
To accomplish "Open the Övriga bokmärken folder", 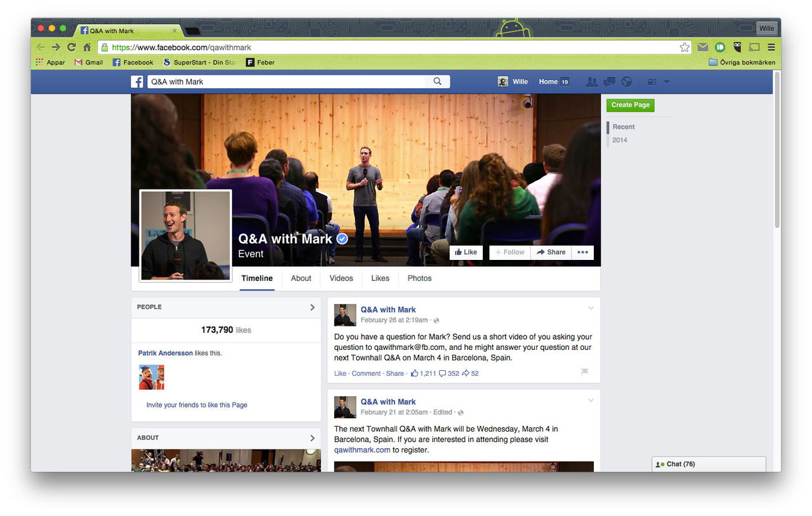I will [742, 62].
